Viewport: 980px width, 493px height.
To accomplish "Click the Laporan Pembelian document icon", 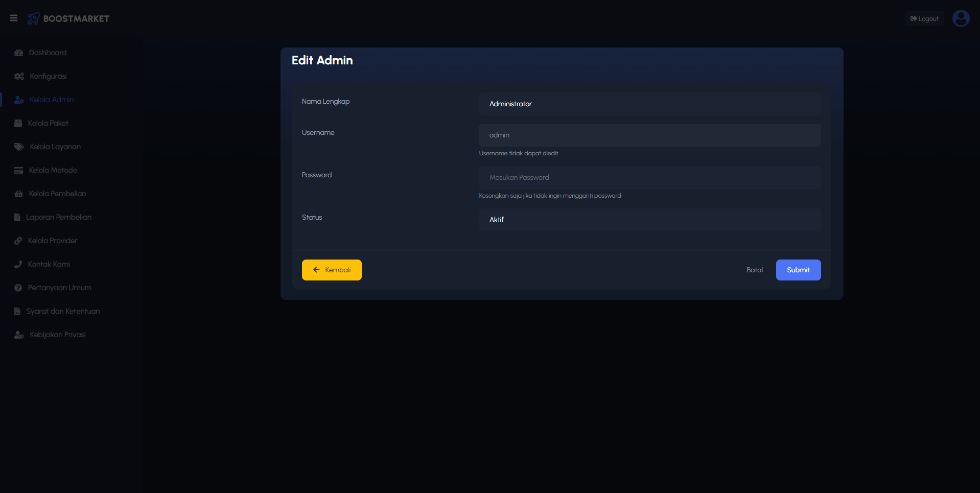I will (17, 218).
